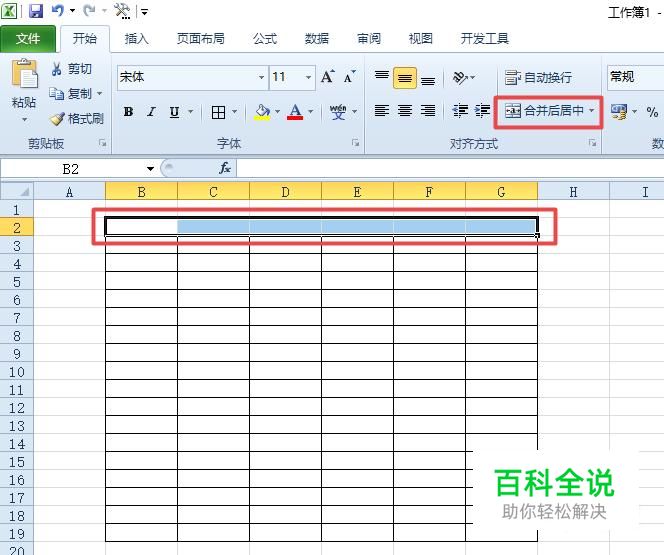Click the Decrease Indent icon
The width and height of the screenshot is (664, 555).
(460, 111)
